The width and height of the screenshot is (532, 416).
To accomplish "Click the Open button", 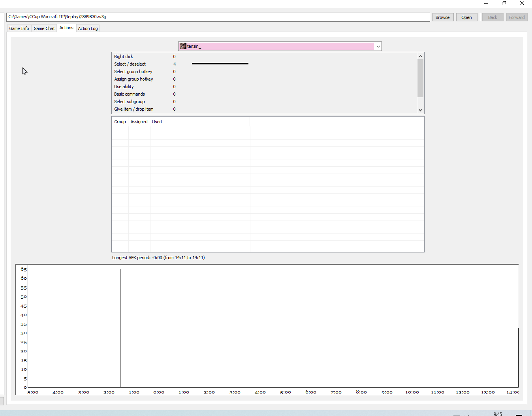I will (x=466, y=17).
